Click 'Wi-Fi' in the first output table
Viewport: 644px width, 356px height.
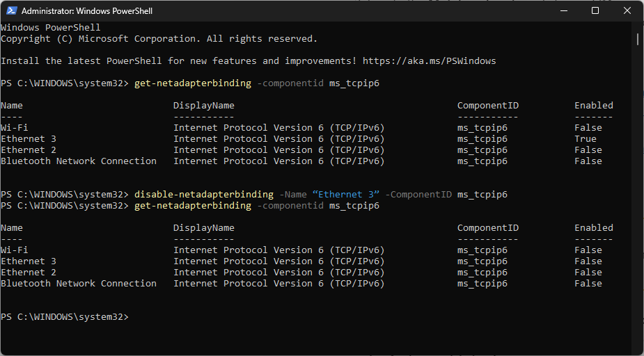coord(15,128)
